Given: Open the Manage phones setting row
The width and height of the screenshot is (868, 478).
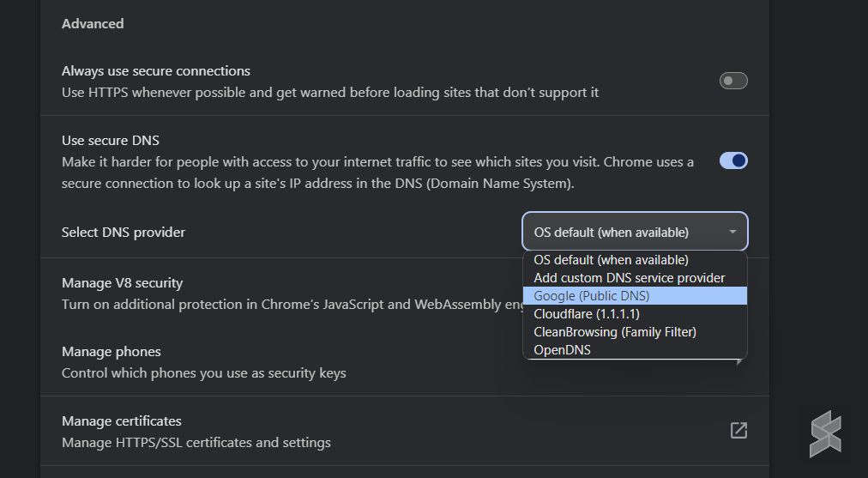Looking at the screenshot, I should click(282, 362).
